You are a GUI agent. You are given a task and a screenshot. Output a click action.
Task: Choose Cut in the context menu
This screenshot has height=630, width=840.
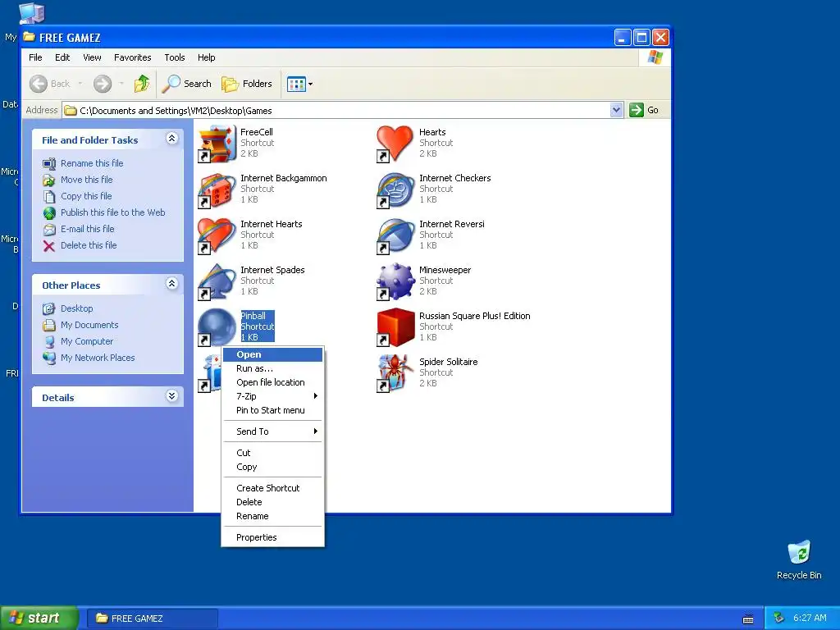click(272, 453)
